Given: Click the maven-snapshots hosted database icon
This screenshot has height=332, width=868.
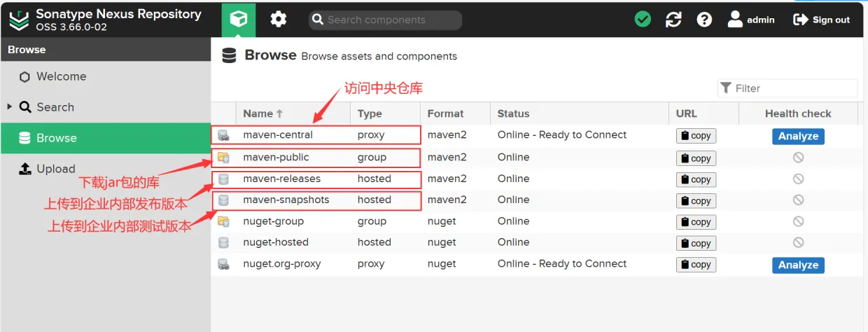Looking at the screenshot, I should pyautogui.click(x=223, y=200).
